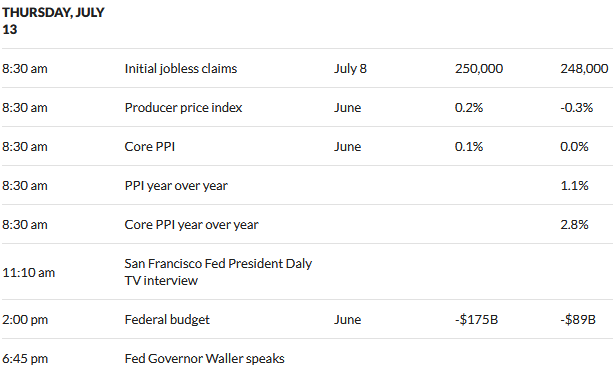The width and height of the screenshot is (613, 372).
Task: Open San Francisco Fed President Daly TV interview
Action: (x=218, y=272)
